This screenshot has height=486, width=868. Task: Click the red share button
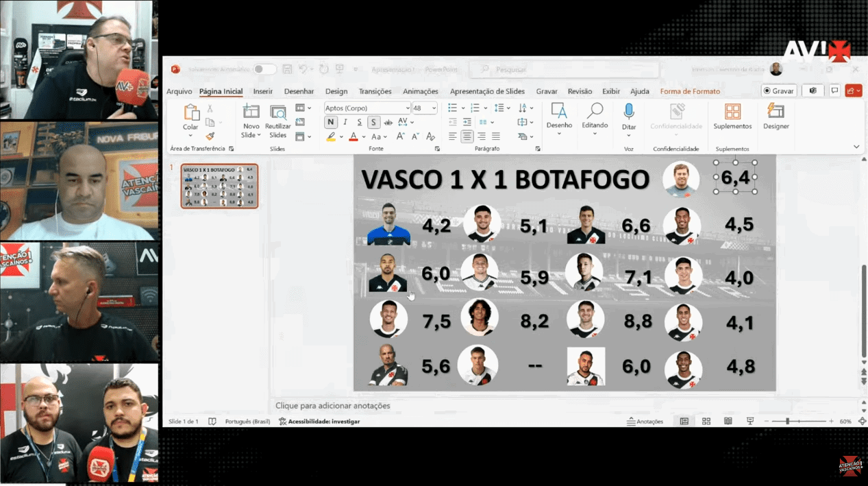click(854, 90)
